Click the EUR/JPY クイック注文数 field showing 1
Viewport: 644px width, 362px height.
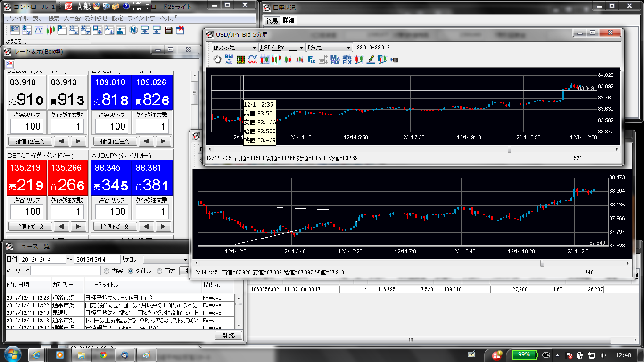[x=152, y=126]
